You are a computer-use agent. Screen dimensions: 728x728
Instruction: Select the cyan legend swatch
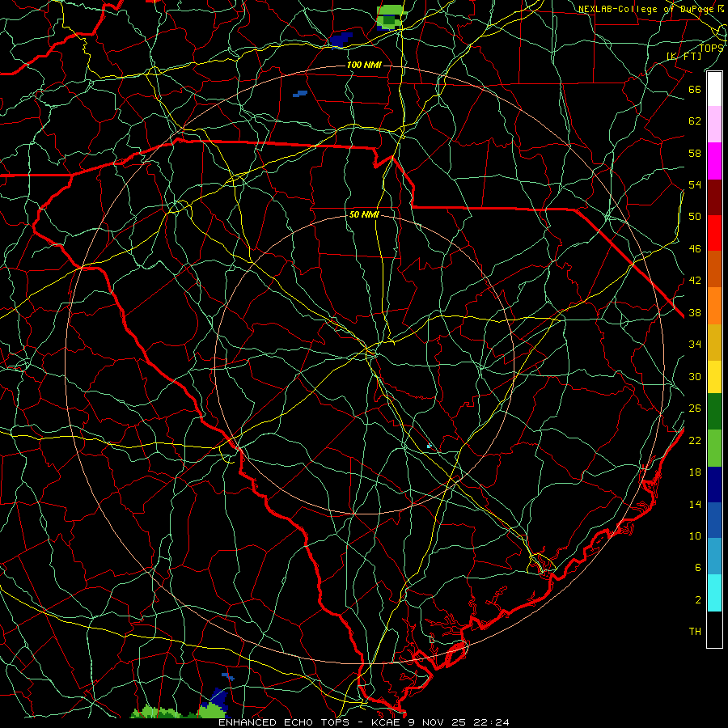pyautogui.click(x=714, y=593)
